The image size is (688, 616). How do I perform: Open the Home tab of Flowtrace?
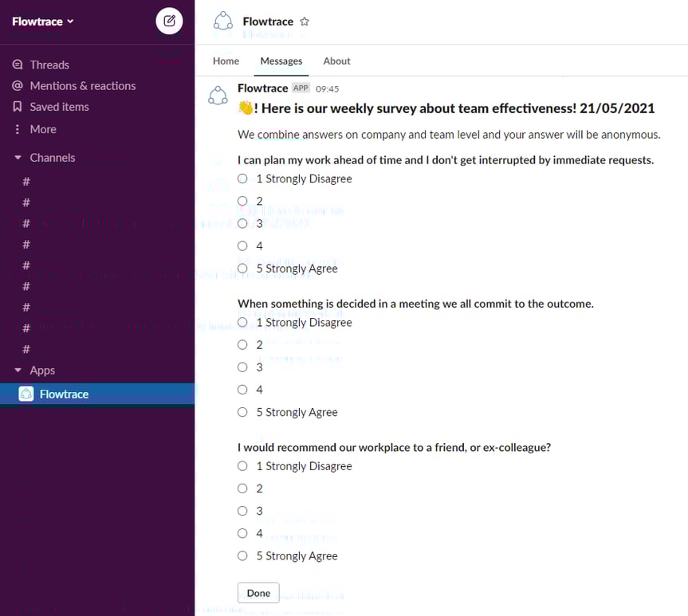pos(226,61)
